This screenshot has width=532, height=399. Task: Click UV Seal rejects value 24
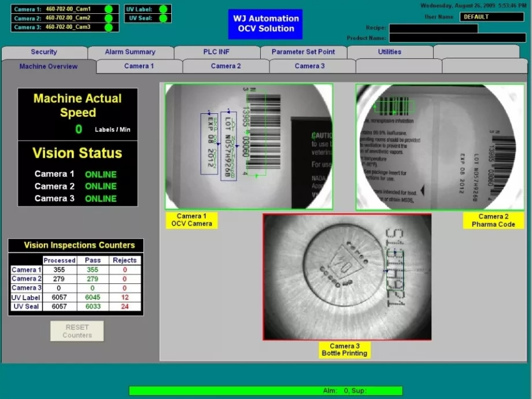(x=125, y=306)
